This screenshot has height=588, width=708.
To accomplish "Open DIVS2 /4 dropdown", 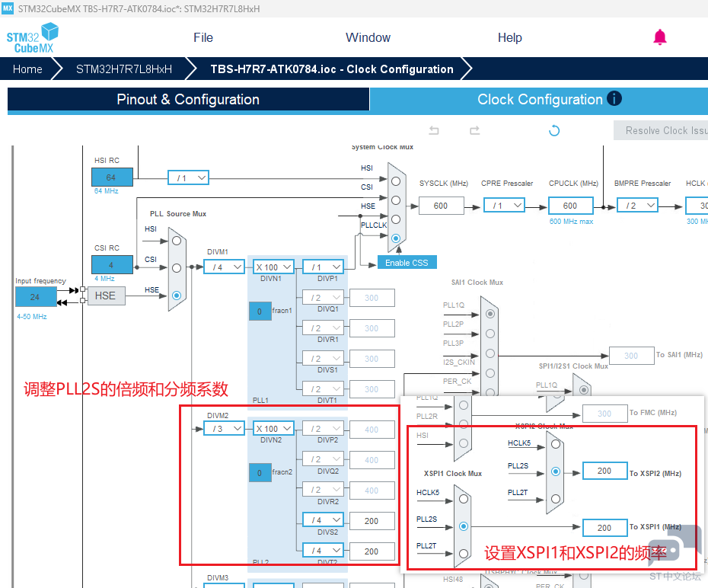I will [x=323, y=520].
